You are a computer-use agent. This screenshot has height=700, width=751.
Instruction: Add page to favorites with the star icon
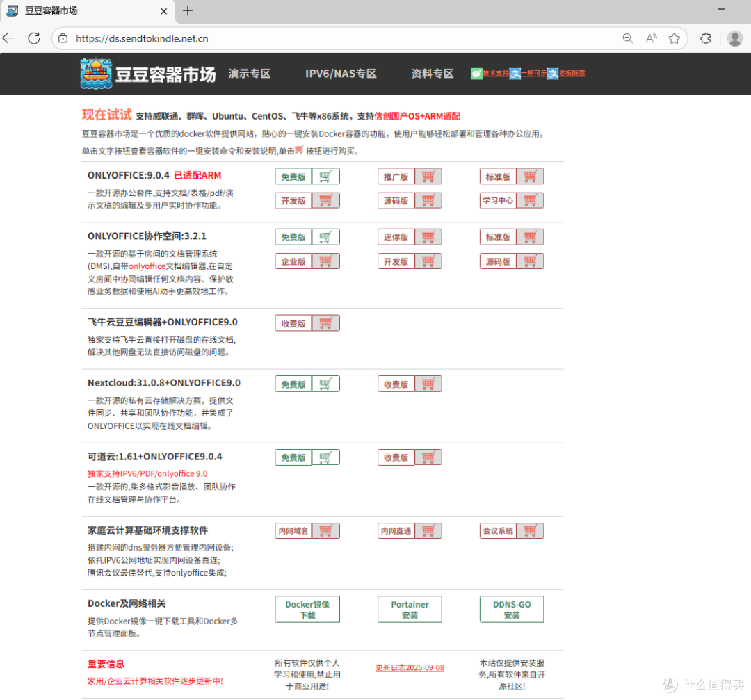(x=675, y=38)
